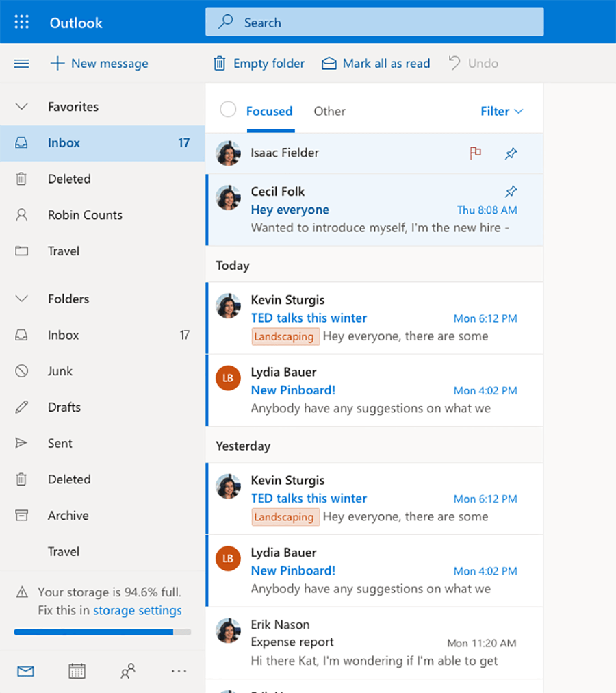The image size is (616, 693).
Task: Select the Calendar icon at bottom
Action: 77,671
